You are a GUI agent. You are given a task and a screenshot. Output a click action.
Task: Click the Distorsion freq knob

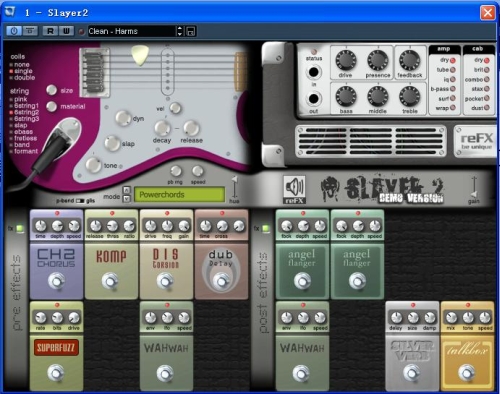[167, 226]
